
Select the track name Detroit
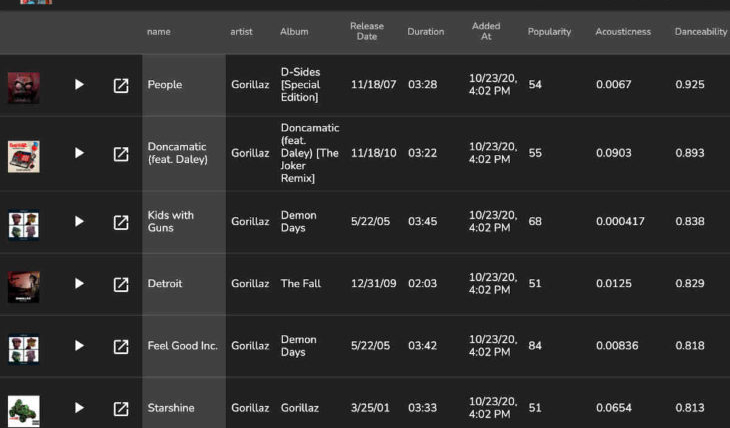coord(165,284)
